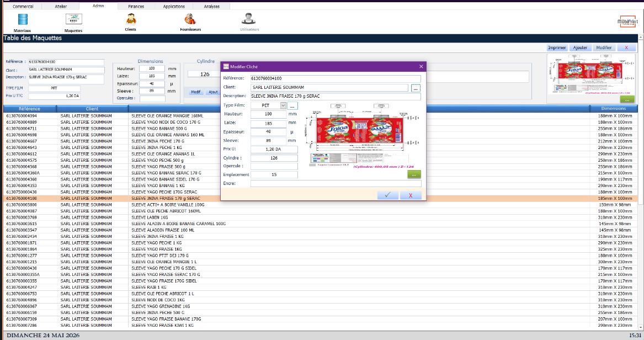Click the sleeve artwork preview in the dialog
Image resolution: width=644 pixels, height=340 pixels.
(363, 135)
